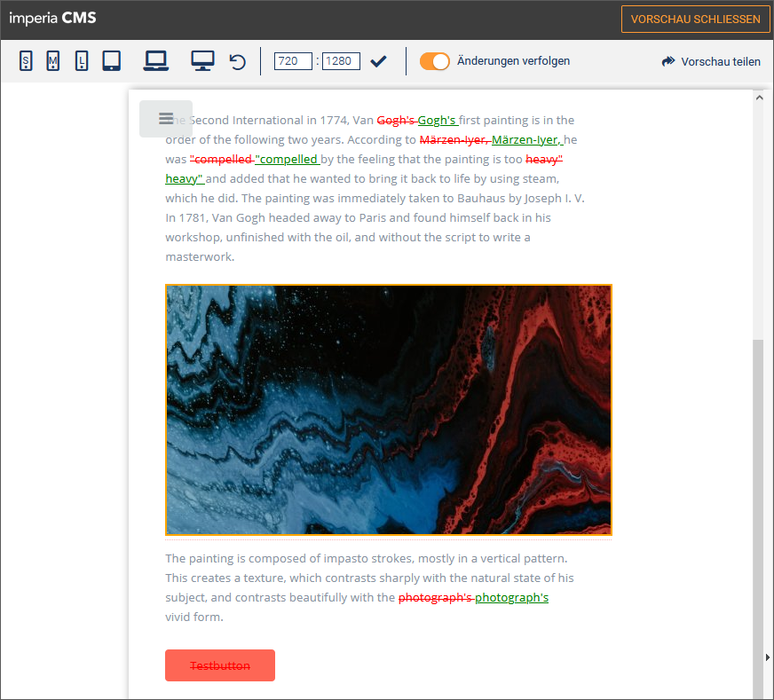Screen dimensions: 774x700
Task: Switch to laptop preview
Action: point(156,61)
